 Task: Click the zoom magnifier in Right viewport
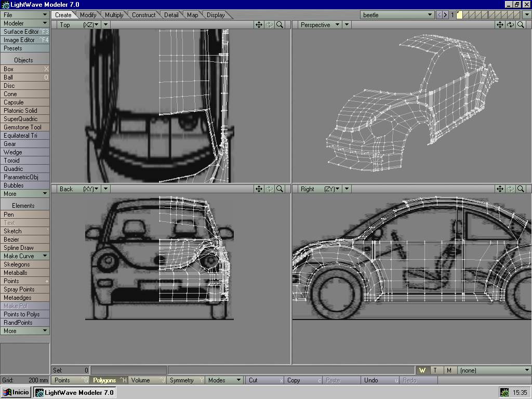point(521,189)
